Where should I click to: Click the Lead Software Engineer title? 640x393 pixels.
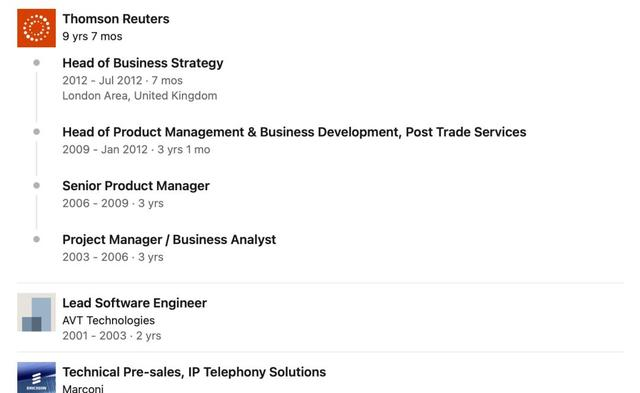tap(135, 303)
